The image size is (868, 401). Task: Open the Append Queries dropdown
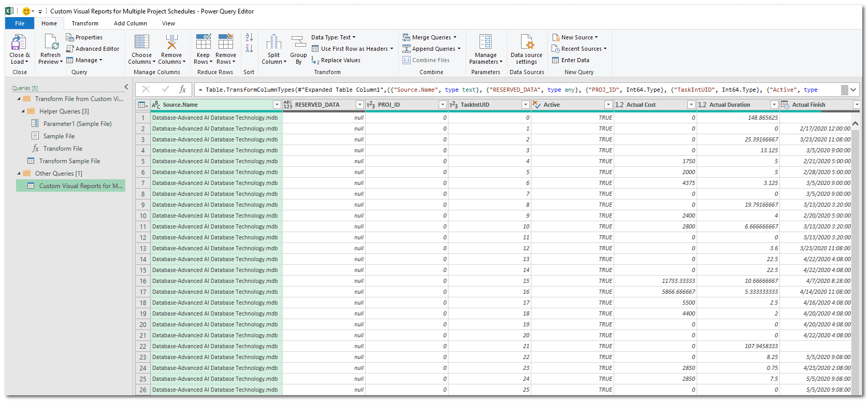click(432, 49)
